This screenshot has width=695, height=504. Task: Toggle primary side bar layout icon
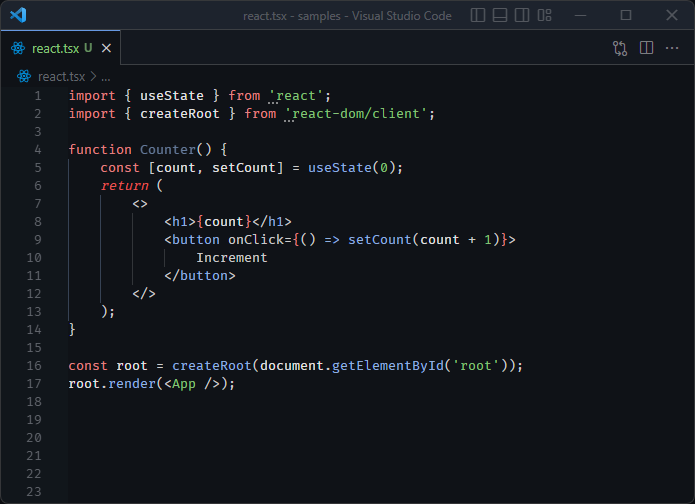tap(477, 16)
